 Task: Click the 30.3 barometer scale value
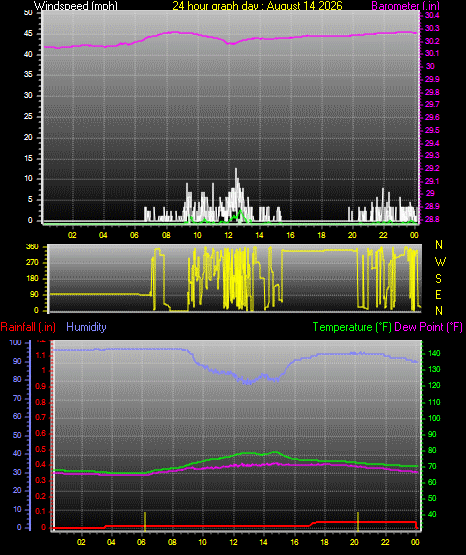point(432,28)
